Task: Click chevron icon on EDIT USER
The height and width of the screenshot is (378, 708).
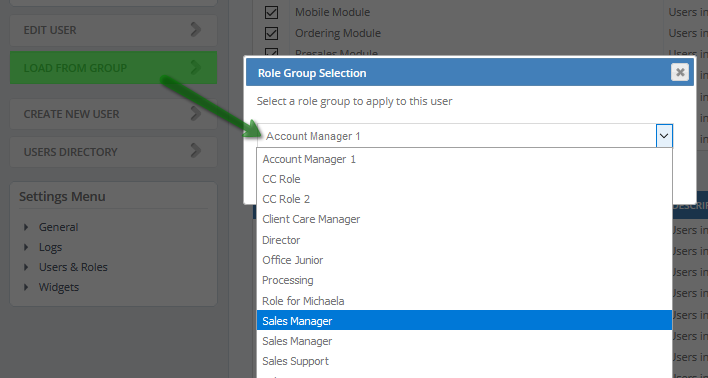Action: (196, 30)
